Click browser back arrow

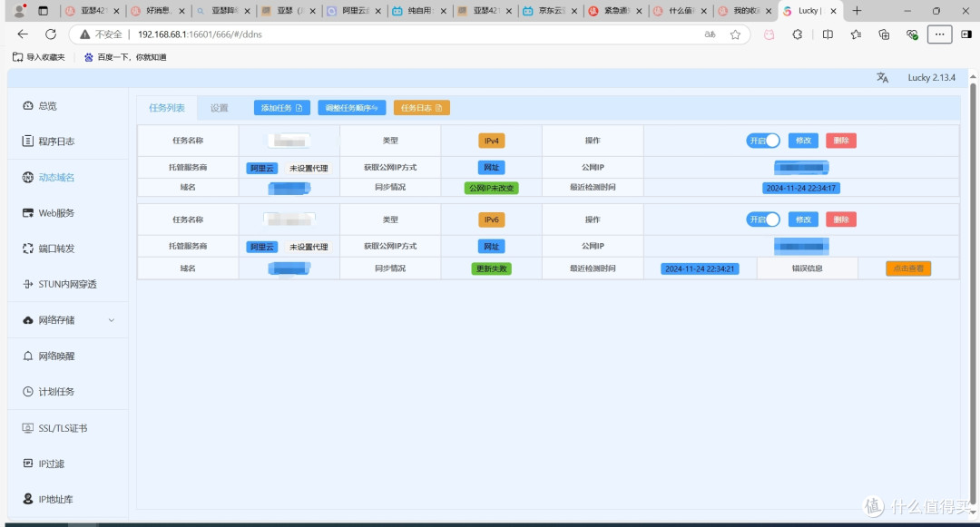(23, 34)
